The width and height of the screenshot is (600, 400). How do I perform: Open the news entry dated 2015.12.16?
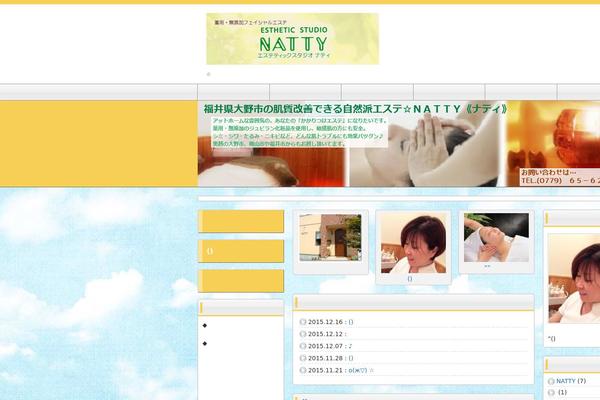click(x=351, y=322)
